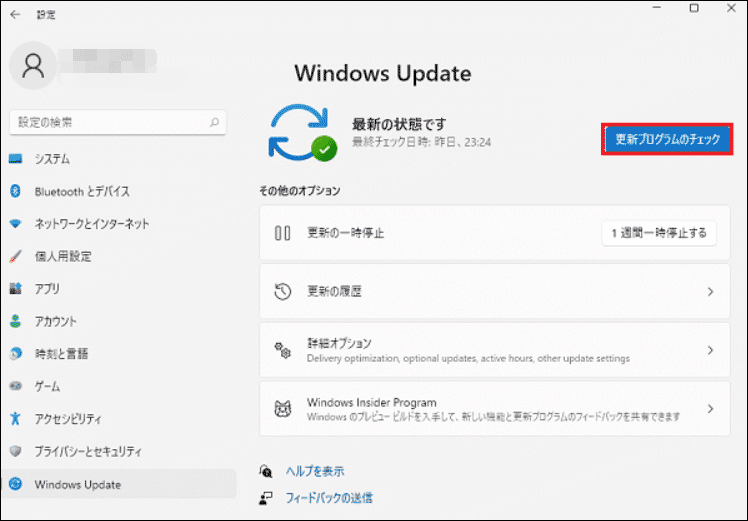Viewport: 748px width, 521px height.
Task: Click the 設定の検索 search field
Action: [117, 123]
